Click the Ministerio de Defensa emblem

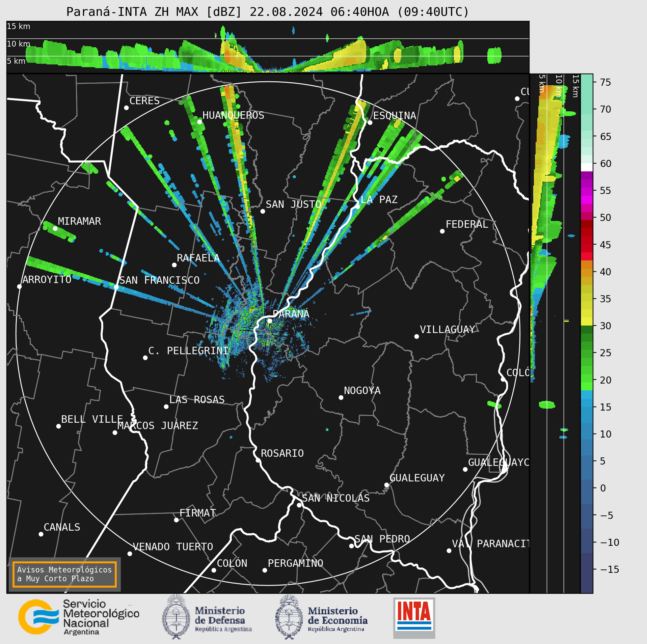point(176,617)
